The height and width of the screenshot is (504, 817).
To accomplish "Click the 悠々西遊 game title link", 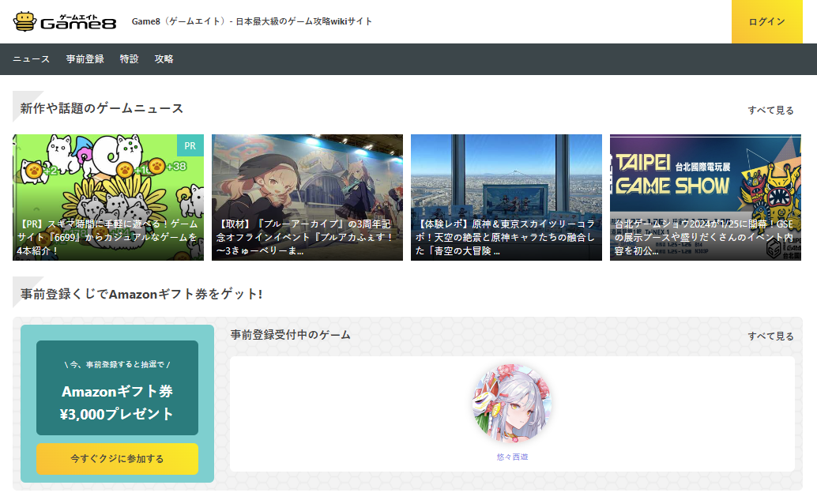I will tap(512, 457).
